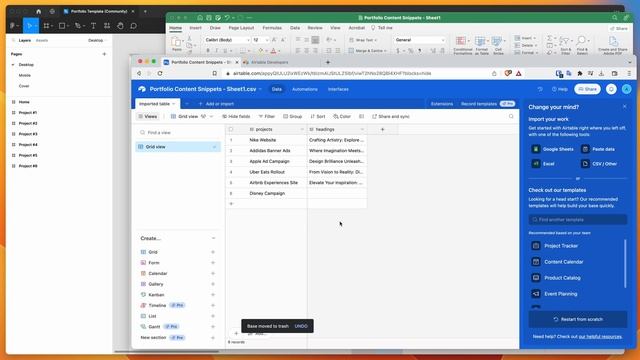Click the browser address bar URL
This screenshot has height=360, width=640.
click(x=332, y=73)
